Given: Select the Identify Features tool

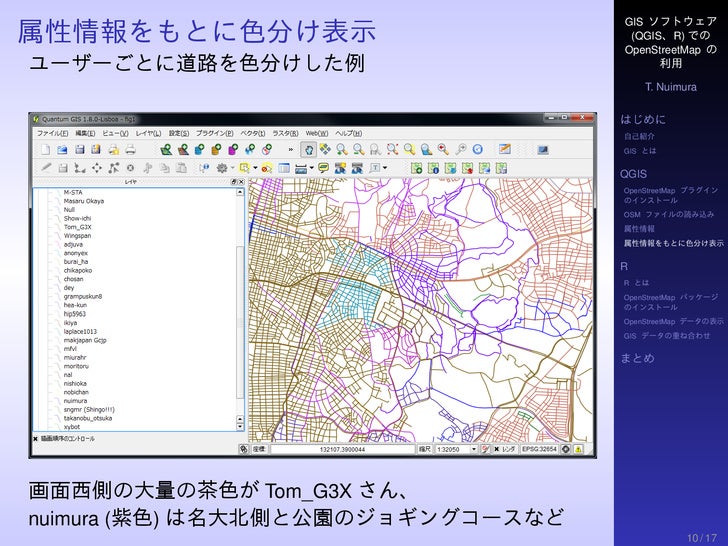Looking at the screenshot, I should 204,168.
